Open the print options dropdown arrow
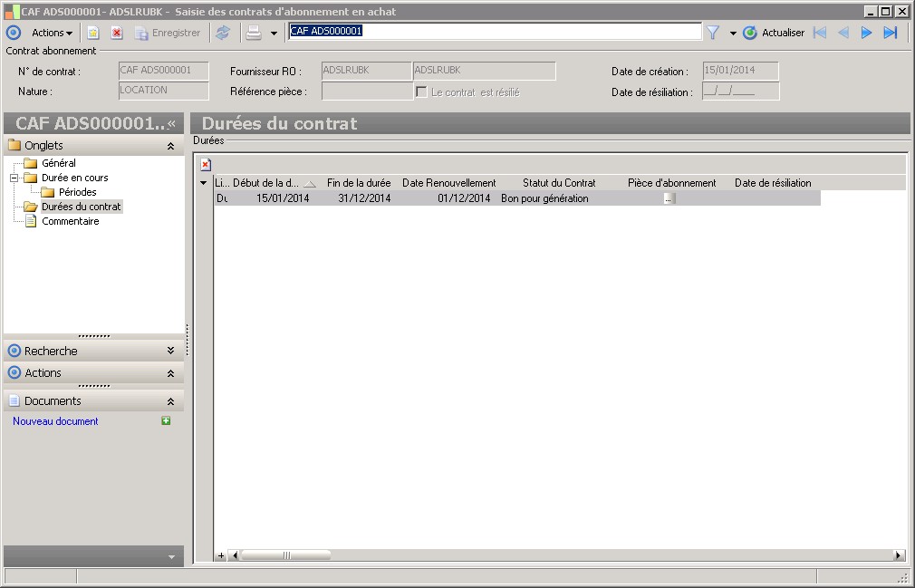 [274, 34]
